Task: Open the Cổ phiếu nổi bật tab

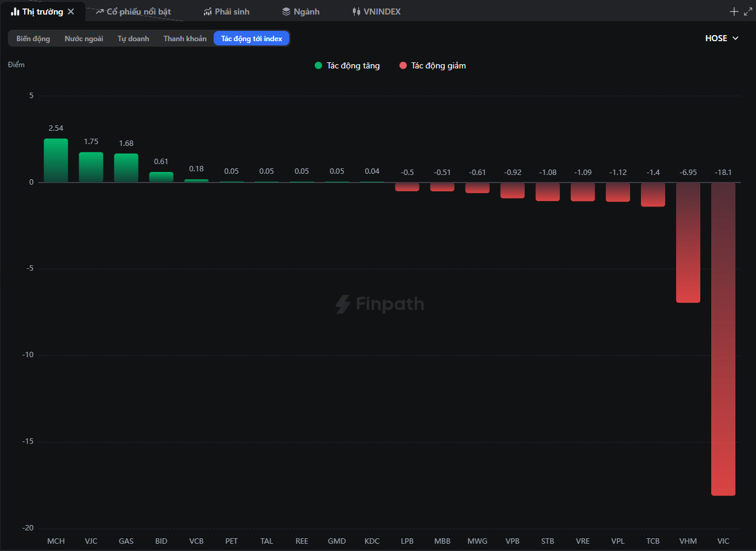Action: 133,12
